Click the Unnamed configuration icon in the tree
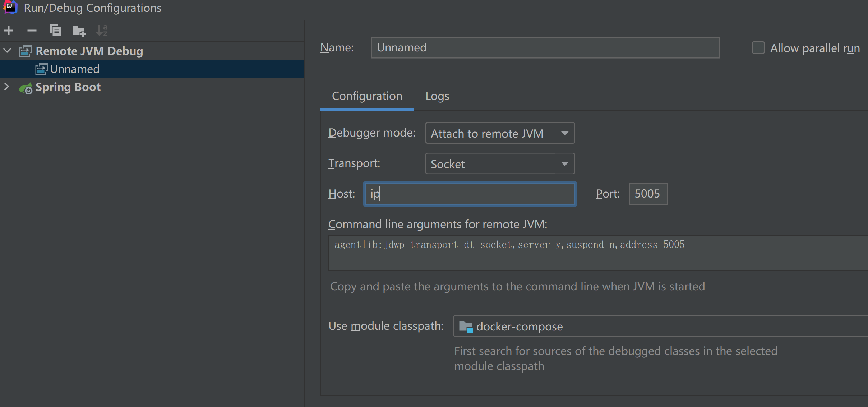Viewport: 868px width, 407px height. coord(41,69)
